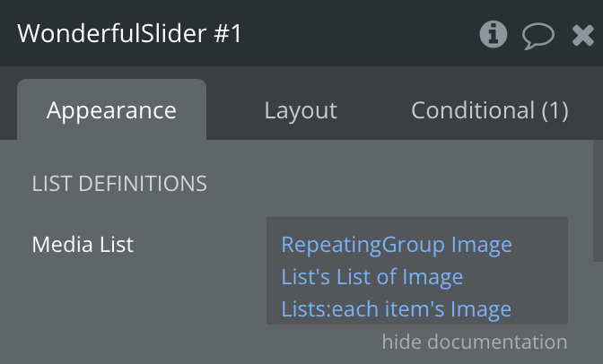Click the speech bubble comment icon
Screen dimensions: 603x364
pyautogui.click(x=538, y=35)
